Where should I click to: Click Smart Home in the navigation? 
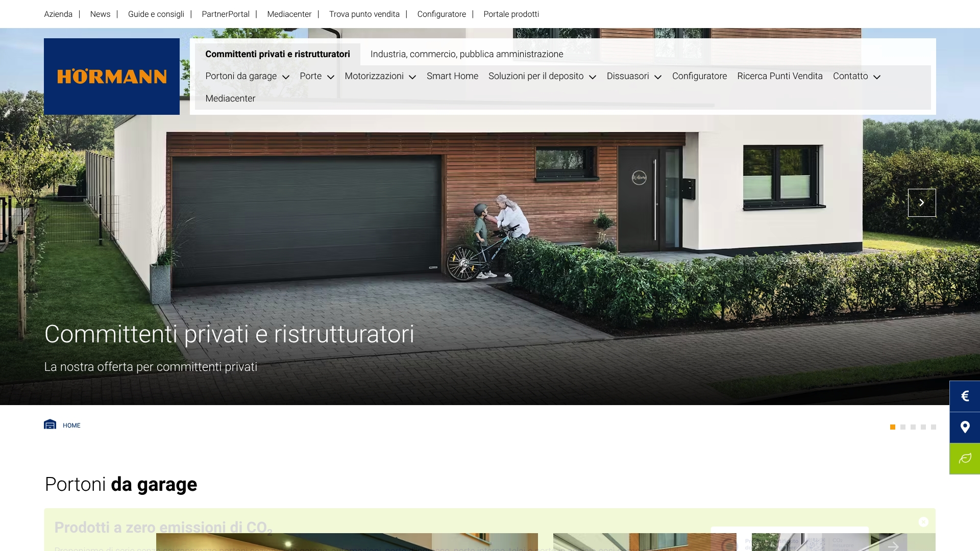pos(452,76)
